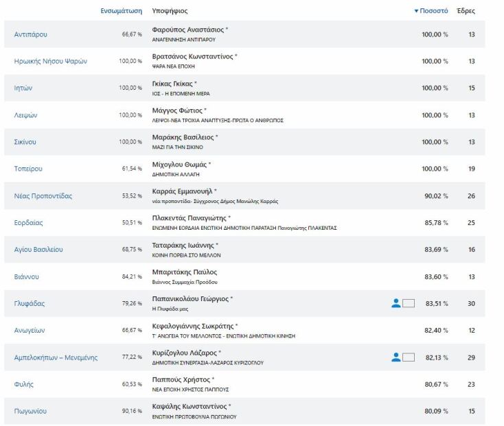Open the Ιητών municipality link

click(23, 88)
